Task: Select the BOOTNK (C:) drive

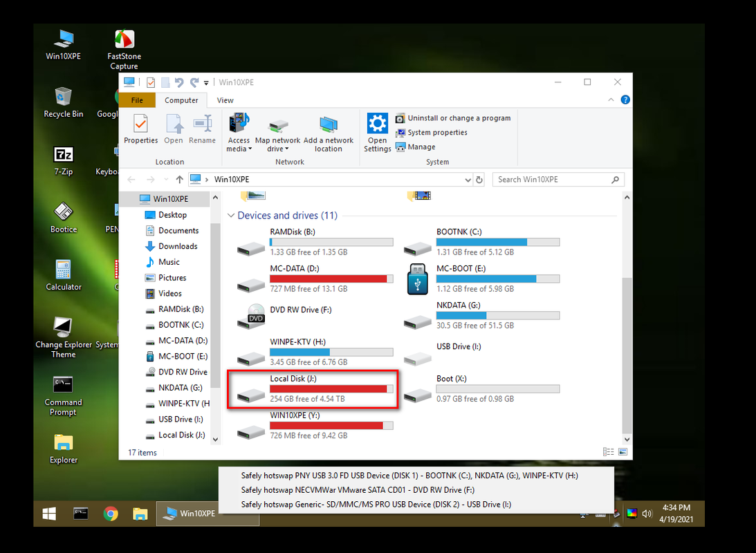Action: click(481, 242)
